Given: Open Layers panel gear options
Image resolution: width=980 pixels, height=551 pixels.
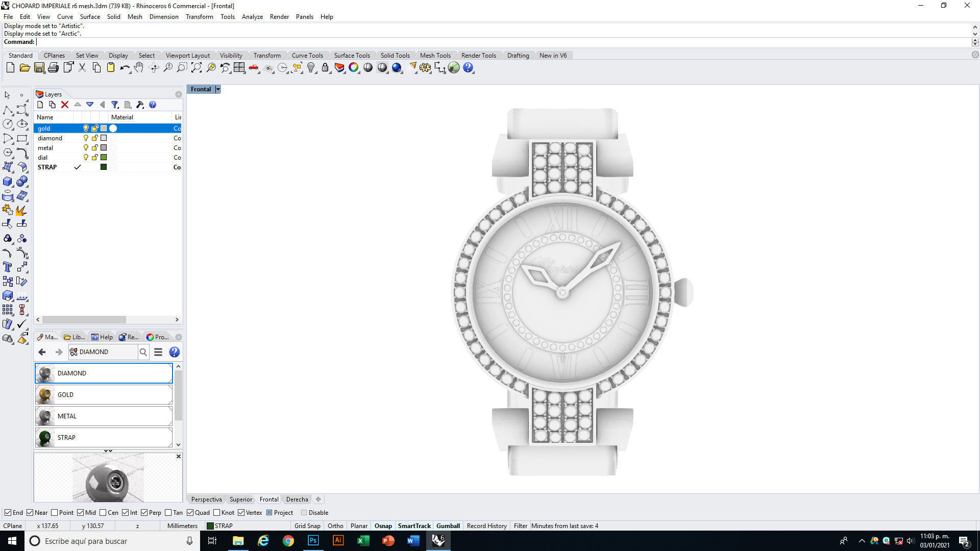Looking at the screenshot, I should [178, 94].
